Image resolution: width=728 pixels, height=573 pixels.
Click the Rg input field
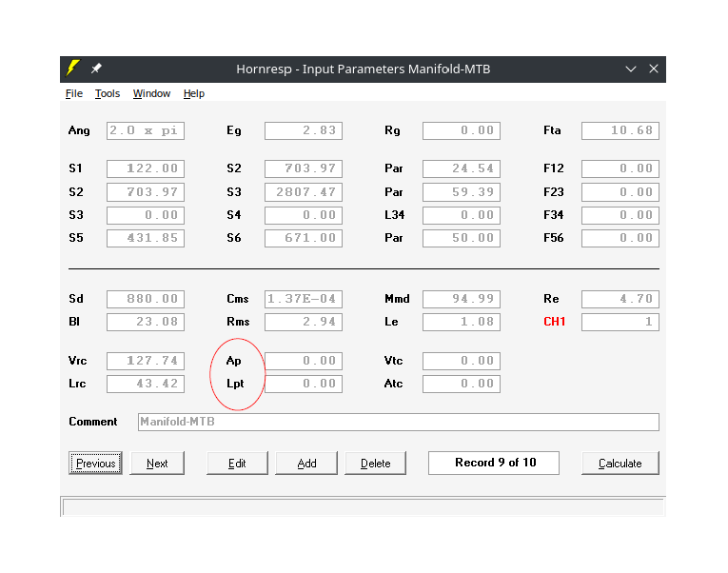(x=462, y=131)
